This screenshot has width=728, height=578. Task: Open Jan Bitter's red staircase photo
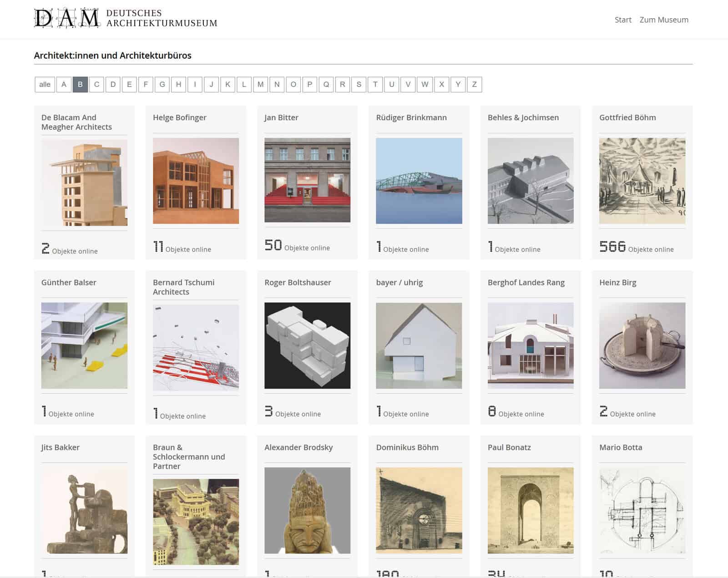pos(307,180)
